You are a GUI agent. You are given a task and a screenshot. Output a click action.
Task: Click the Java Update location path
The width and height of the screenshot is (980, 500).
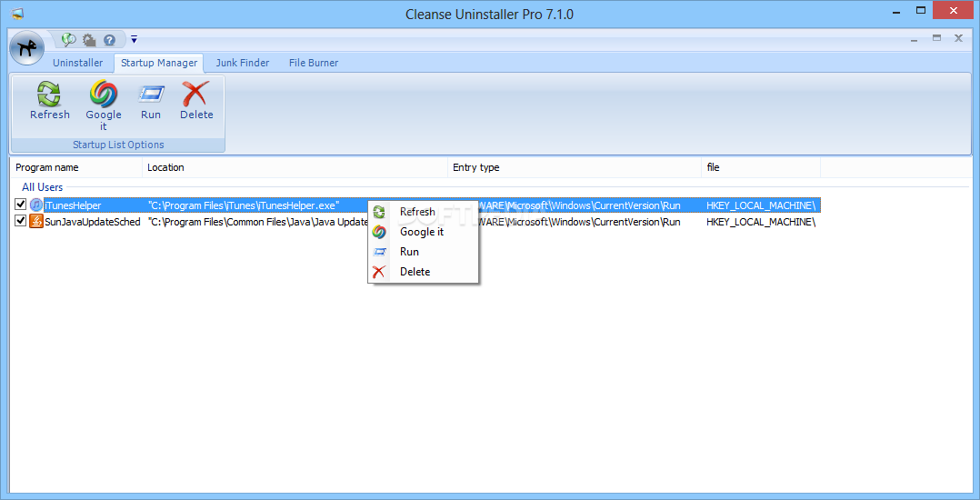click(x=258, y=221)
